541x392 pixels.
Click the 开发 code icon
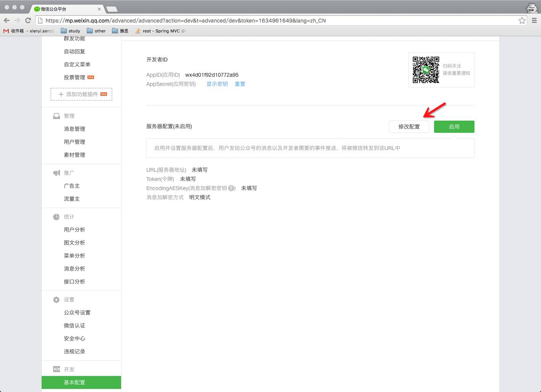point(57,369)
